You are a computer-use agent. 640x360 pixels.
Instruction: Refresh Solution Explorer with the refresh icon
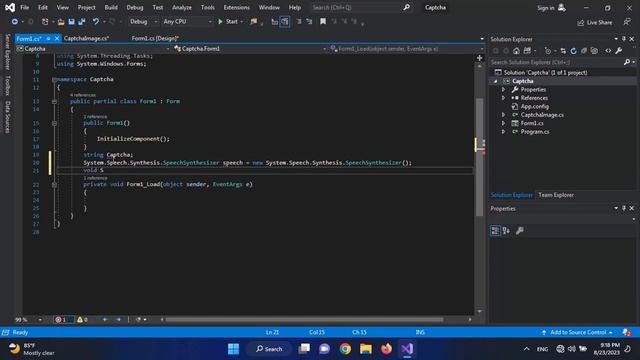(x=573, y=51)
